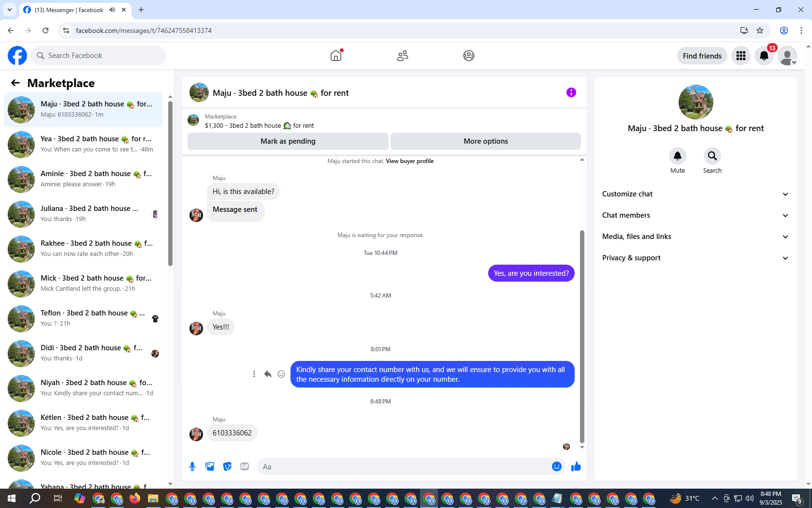Open tab search dropdown arrow in Chrome

tap(9, 10)
